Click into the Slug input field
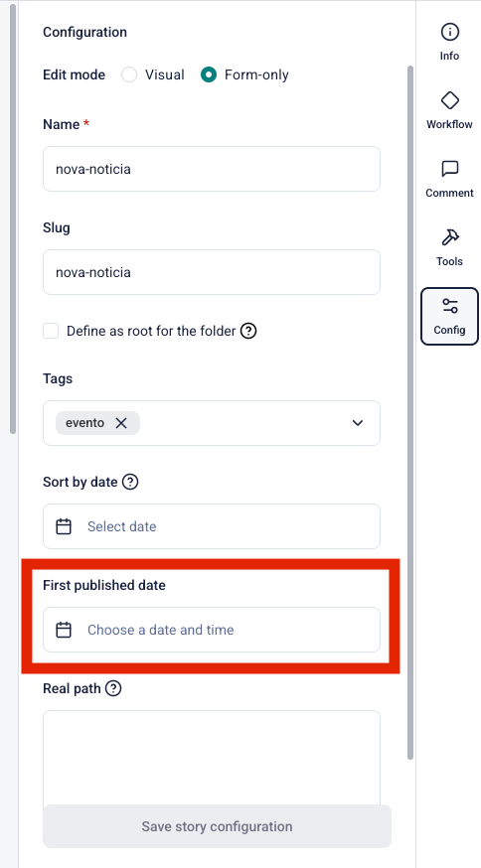This screenshot has width=481, height=868. (x=212, y=272)
